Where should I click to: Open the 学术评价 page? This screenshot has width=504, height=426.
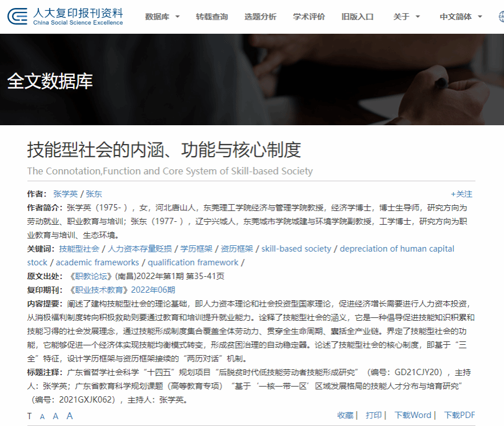tap(309, 17)
